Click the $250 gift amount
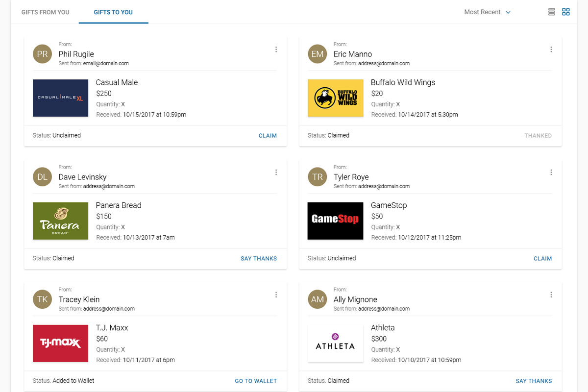This screenshot has width=588, height=392. coord(104,93)
